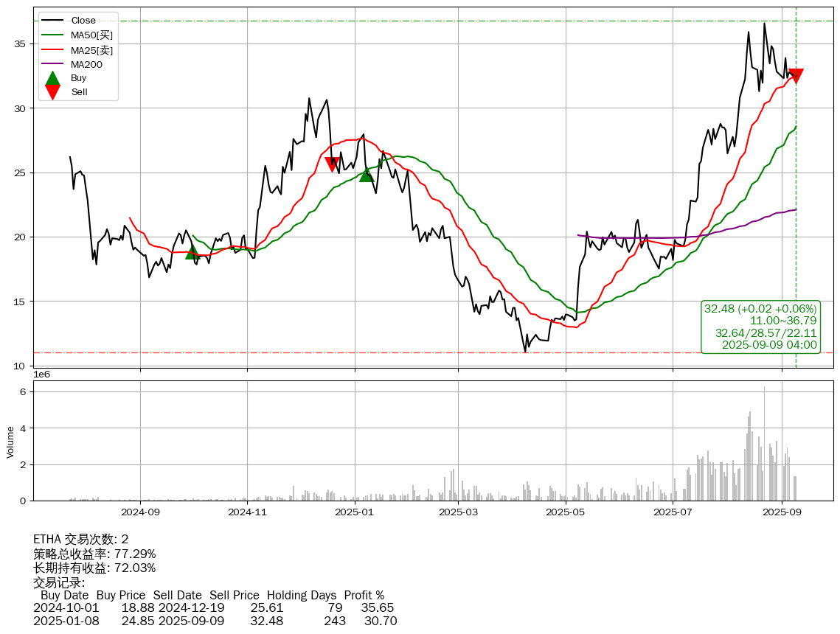This screenshot has width=840, height=634.
Task: Click the 2024-09 x-axis date label
Action: 140,512
